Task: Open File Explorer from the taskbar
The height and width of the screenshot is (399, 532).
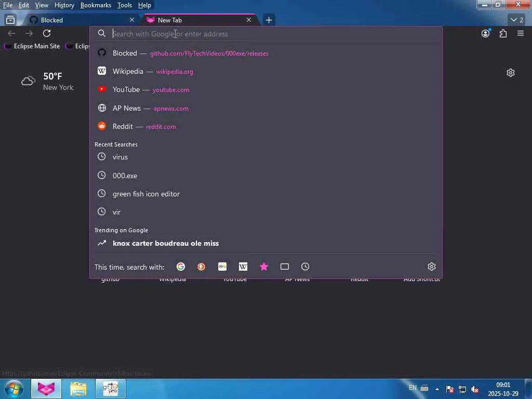Action: 78,389
